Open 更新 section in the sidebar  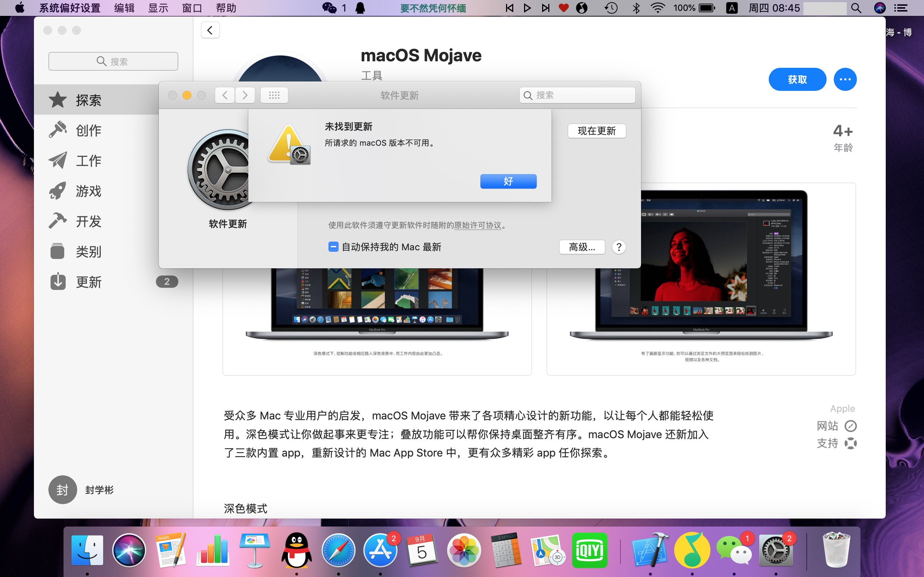[x=88, y=282]
